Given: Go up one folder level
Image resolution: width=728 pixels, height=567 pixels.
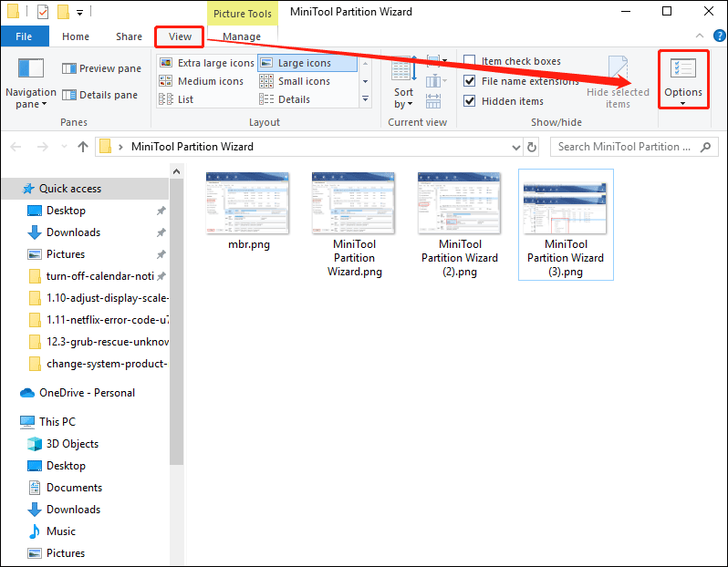Looking at the screenshot, I should click(83, 147).
